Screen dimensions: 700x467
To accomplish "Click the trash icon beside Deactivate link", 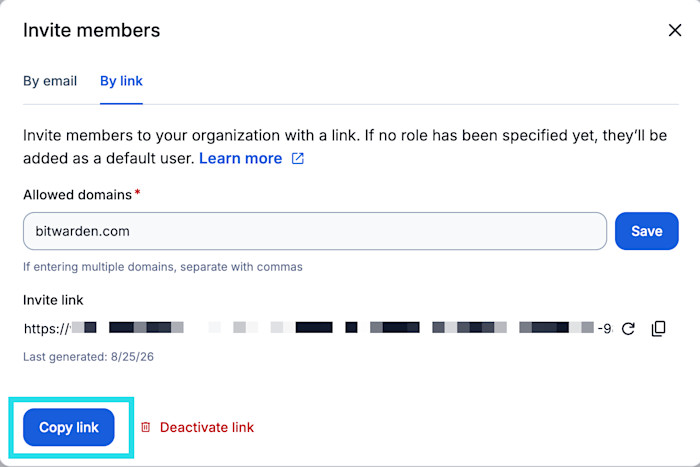I will 146,427.
